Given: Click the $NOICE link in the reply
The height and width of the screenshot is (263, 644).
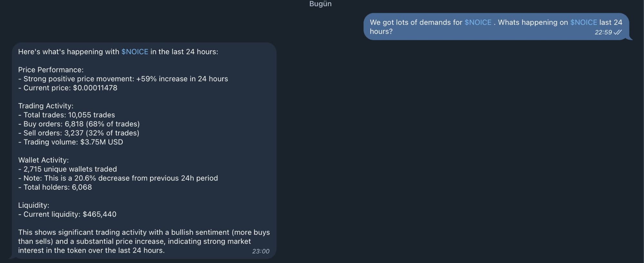Looking at the screenshot, I should coord(135,52).
